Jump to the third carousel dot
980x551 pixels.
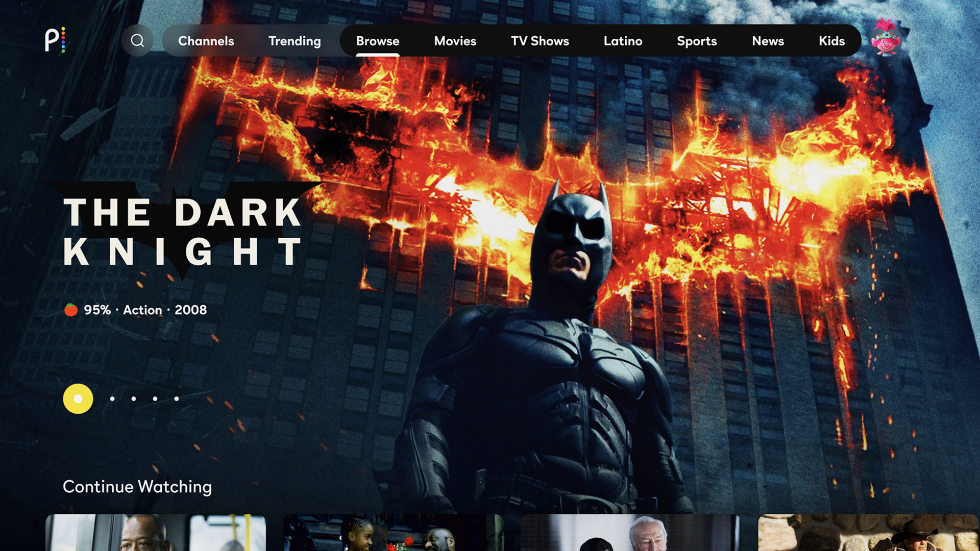(x=134, y=399)
